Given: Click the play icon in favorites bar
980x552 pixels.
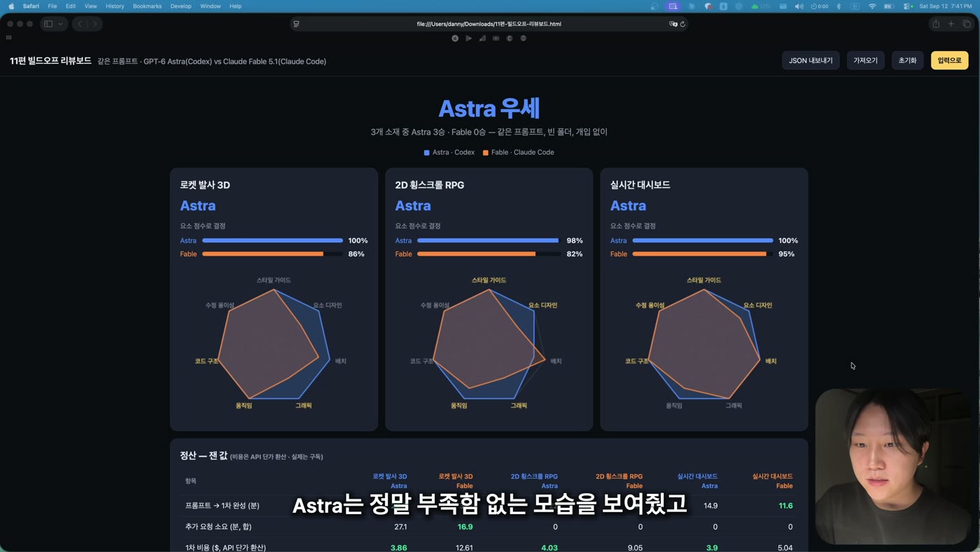Looking at the screenshot, I should pyautogui.click(x=468, y=39).
